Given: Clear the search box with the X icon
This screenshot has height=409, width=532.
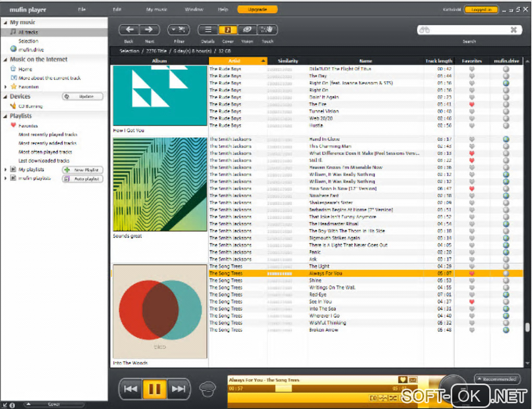Looking at the screenshot, I should (x=514, y=30).
